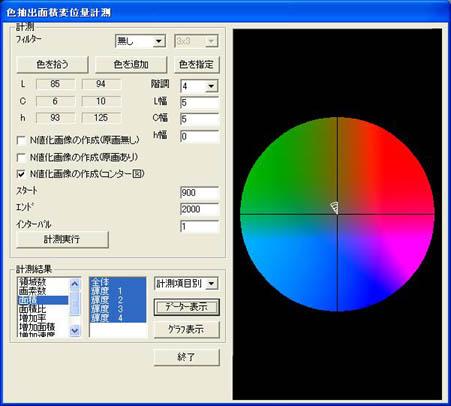Select 増加面積 in the results list
The image size is (451, 406).
[43, 327]
